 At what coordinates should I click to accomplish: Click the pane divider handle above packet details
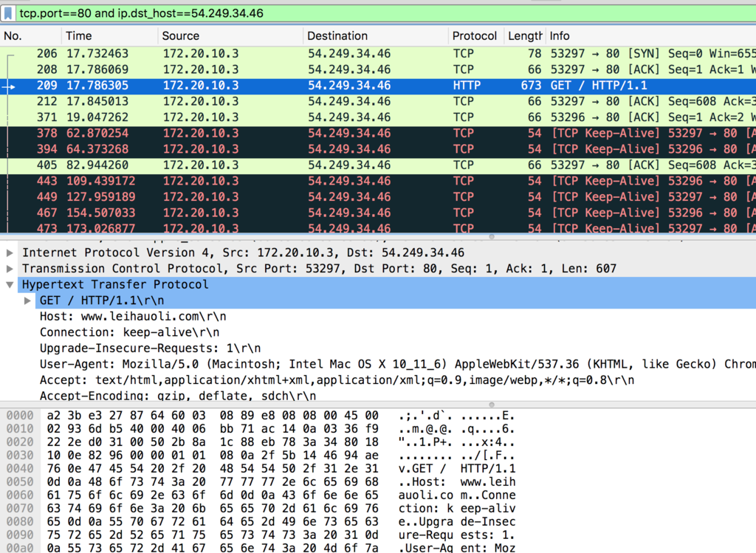pyautogui.click(x=492, y=237)
